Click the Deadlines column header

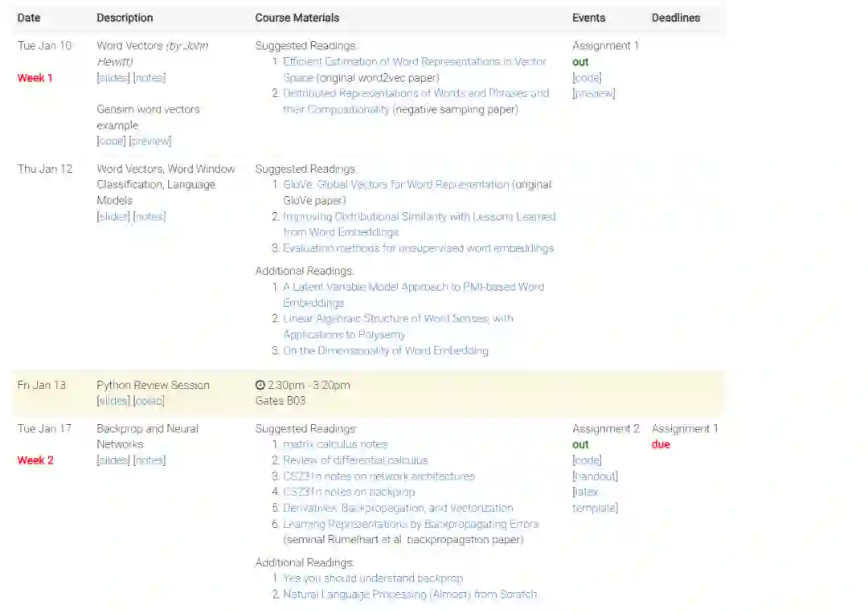click(x=675, y=18)
